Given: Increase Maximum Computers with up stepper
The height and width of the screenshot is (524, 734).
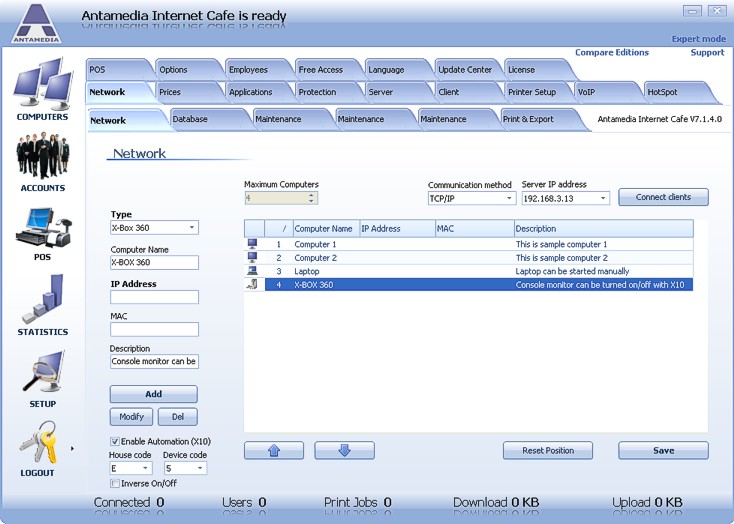Looking at the screenshot, I should pyautogui.click(x=311, y=195).
